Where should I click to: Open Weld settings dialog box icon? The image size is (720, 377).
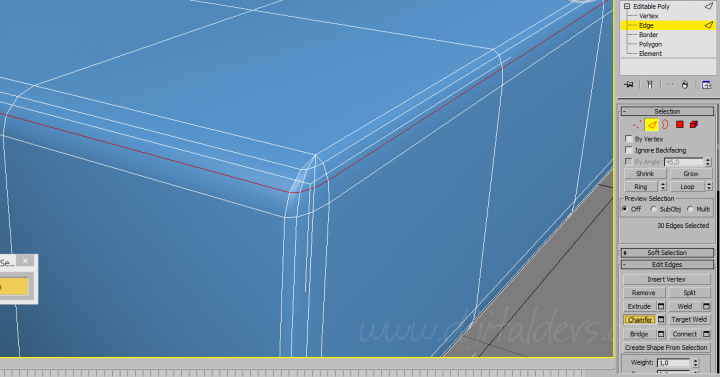click(x=707, y=306)
